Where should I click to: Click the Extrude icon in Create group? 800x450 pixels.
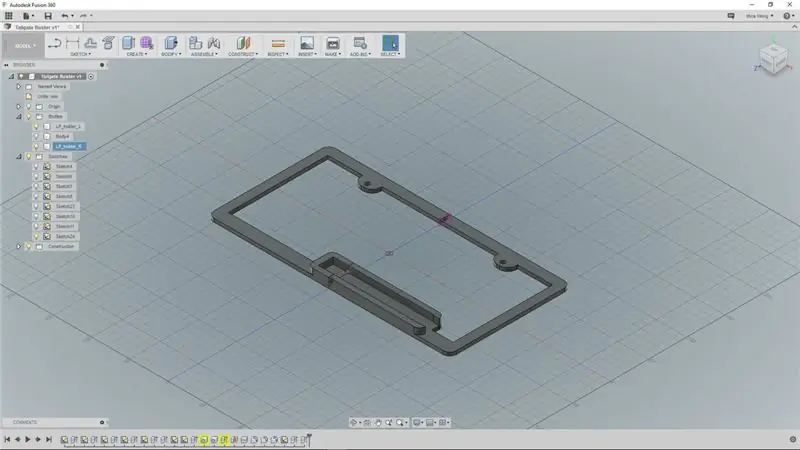128,43
